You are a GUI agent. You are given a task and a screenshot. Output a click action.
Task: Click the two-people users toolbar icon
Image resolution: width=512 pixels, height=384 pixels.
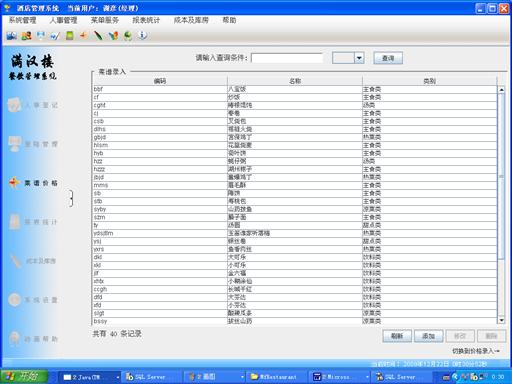coord(26,35)
